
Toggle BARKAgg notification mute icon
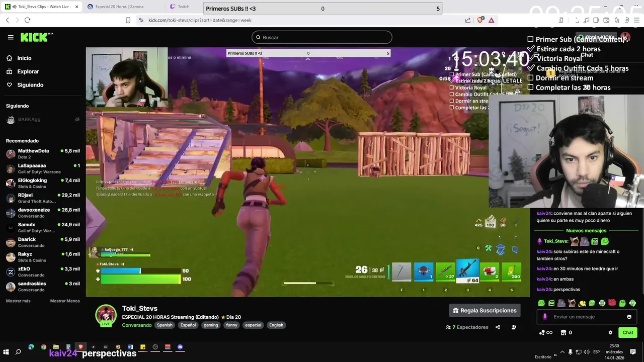(x=77, y=120)
